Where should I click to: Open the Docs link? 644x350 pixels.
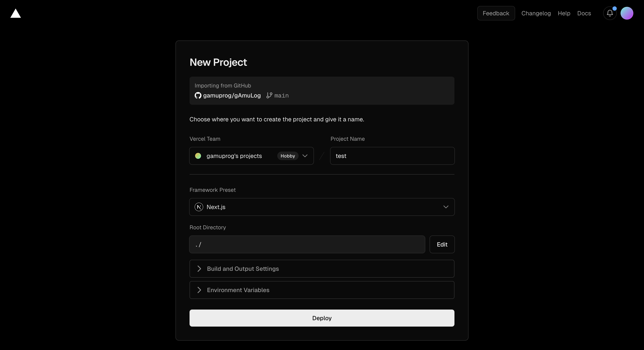point(584,13)
